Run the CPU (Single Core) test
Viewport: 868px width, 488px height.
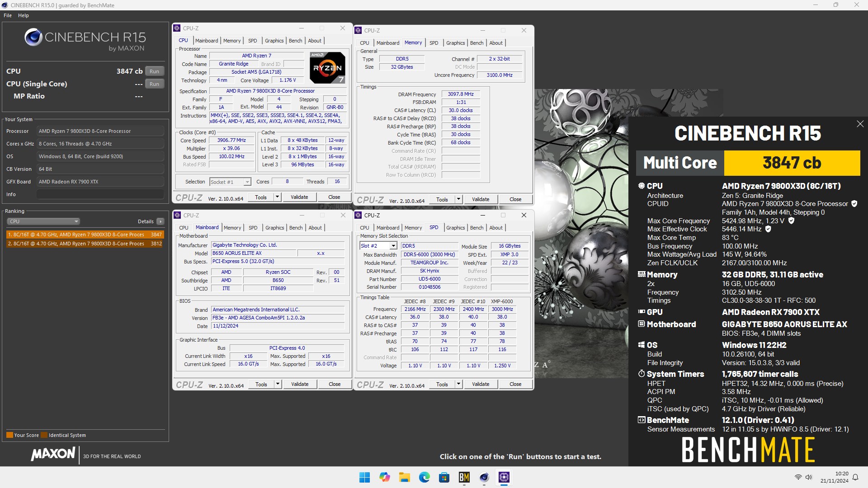coord(155,84)
